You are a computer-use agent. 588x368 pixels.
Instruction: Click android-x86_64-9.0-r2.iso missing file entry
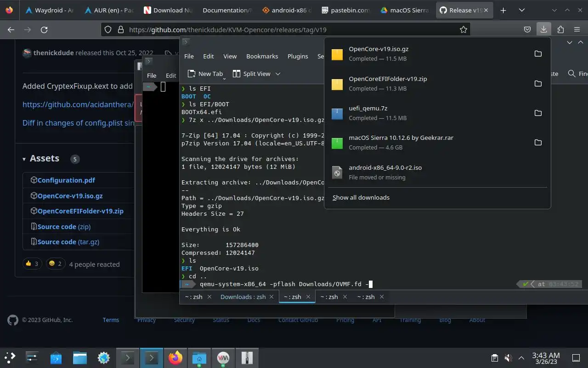click(437, 172)
